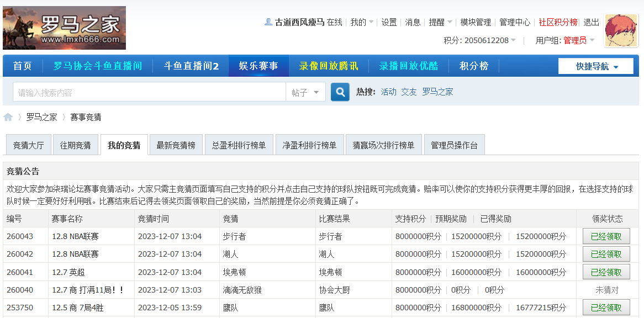Click the search magnifier button

(339, 92)
